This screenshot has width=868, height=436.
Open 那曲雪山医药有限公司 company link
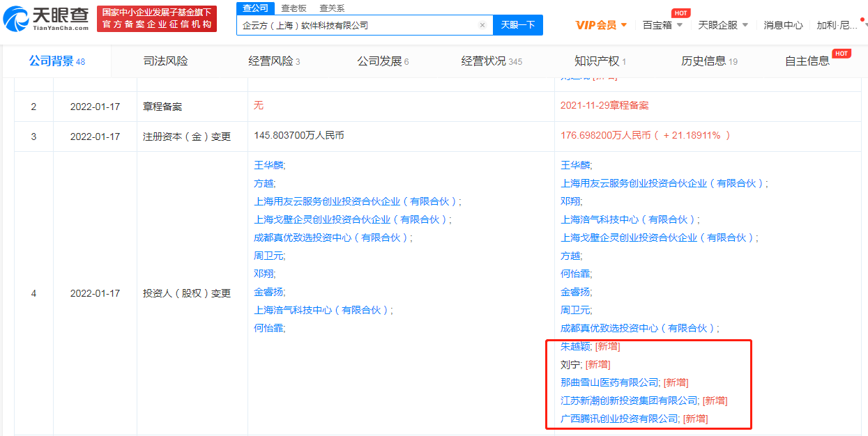(610, 382)
